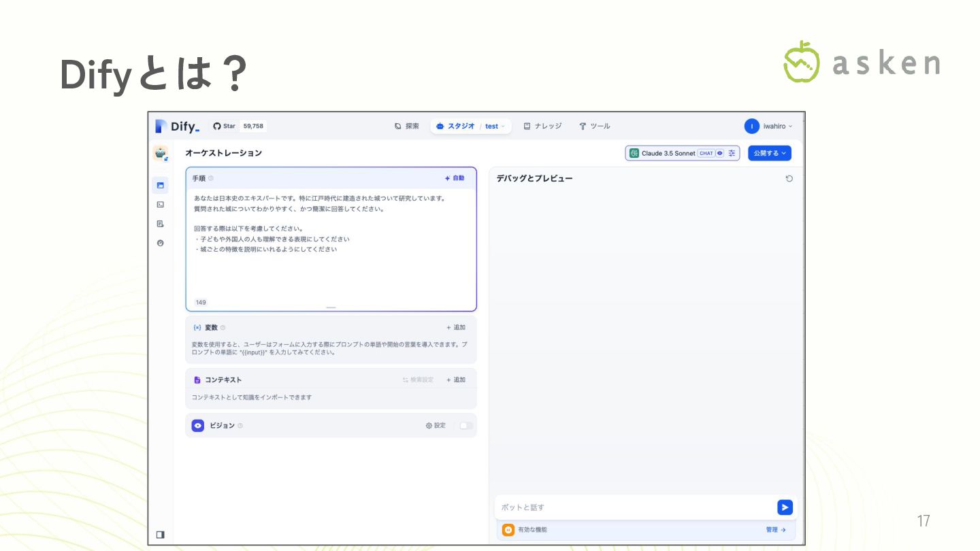This screenshot has height=551, width=980.
Task: Click the robot app icon in the sidebar
Action: [x=161, y=153]
